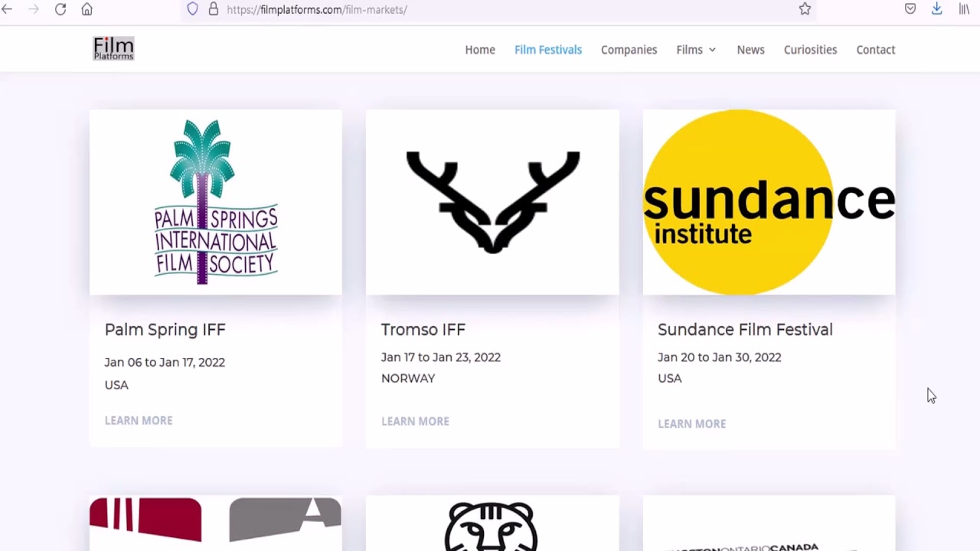Open the Curiosities menu item
This screenshot has height=551, width=980.
[810, 50]
